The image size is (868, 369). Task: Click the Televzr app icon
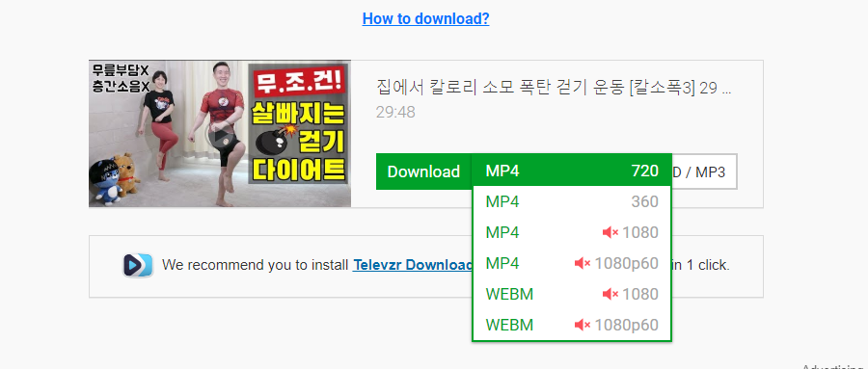137,265
